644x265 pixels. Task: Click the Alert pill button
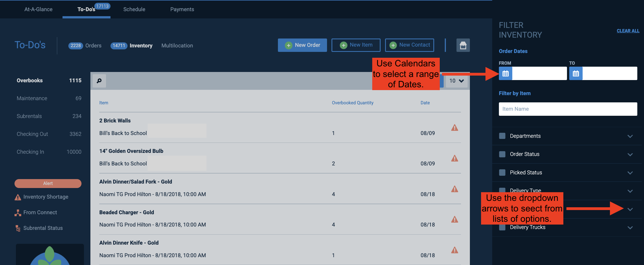[x=48, y=184]
